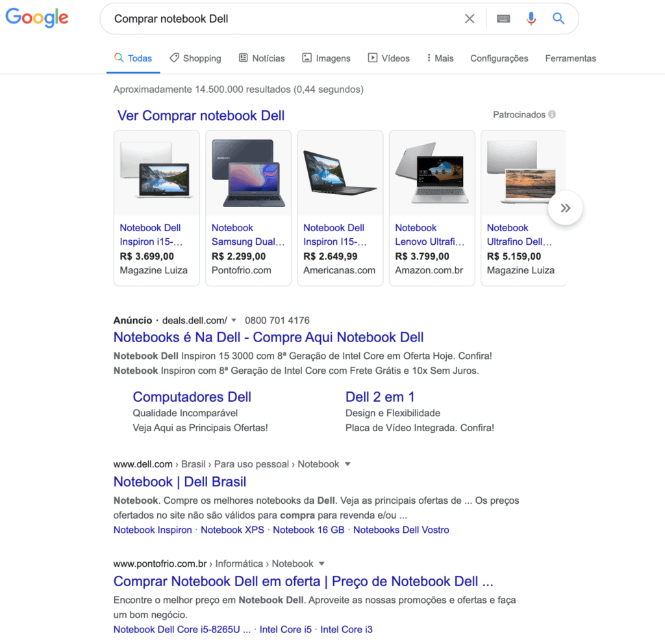Viewport: 665px width, 644px height.
Task: Open 'Notebooks é Na Dell' ad title
Action: pyautogui.click(x=268, y=337)
